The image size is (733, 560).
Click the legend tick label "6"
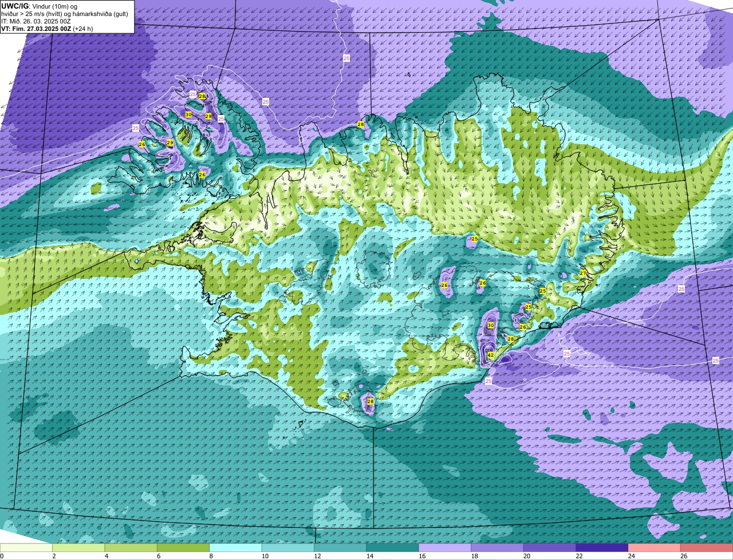159,556
